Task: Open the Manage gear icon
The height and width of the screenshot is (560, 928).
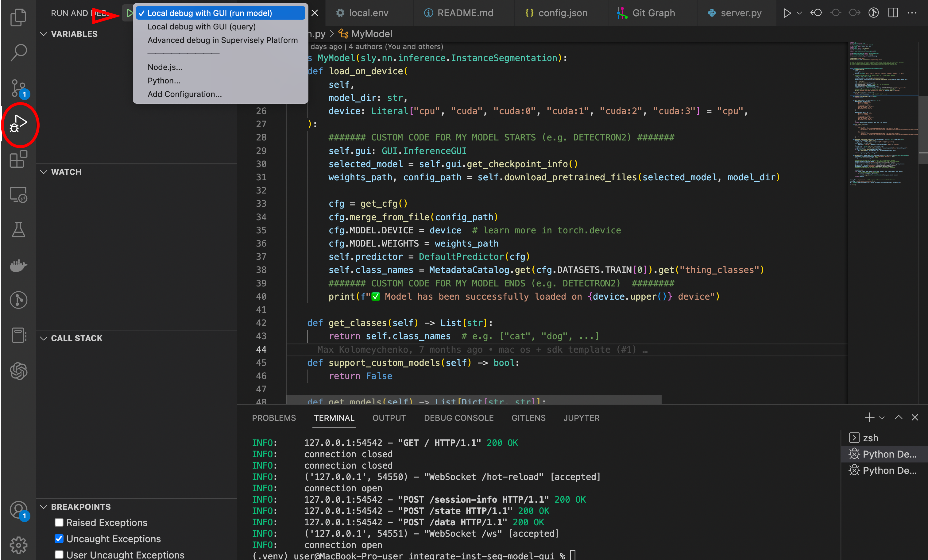Action: pyautogui.click(x=18, y=545)
